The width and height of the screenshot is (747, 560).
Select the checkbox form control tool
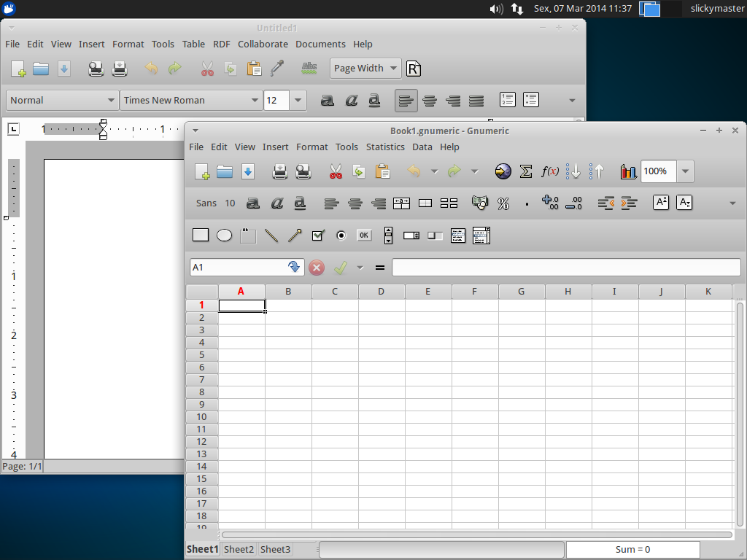[318, 236]
